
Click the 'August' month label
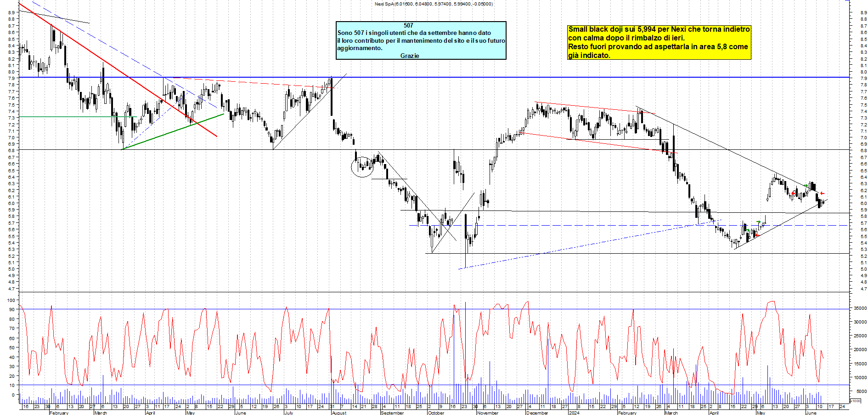point(339,413)
